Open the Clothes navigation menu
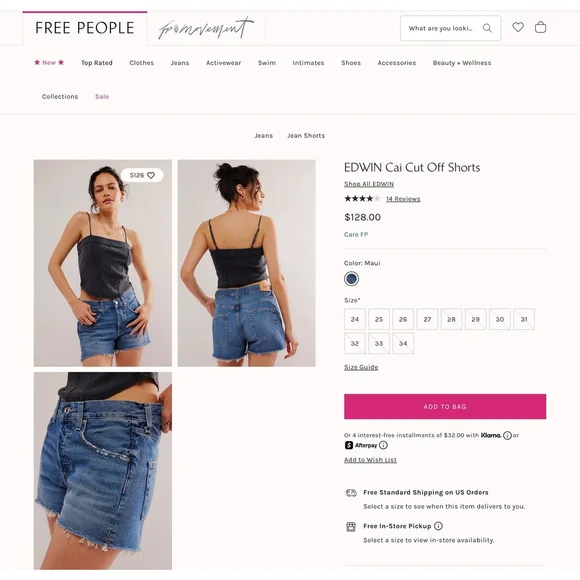Screen dimensions: 580x580 pos(142,63)
